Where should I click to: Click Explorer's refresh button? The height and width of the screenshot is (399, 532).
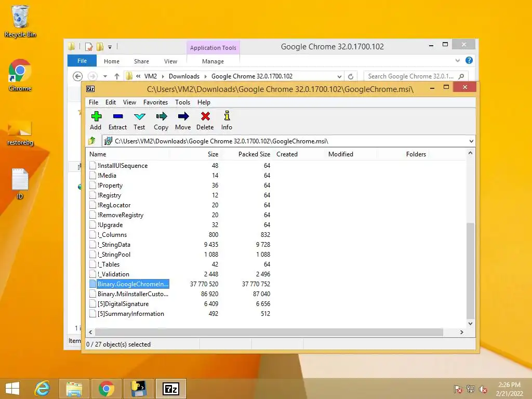(351, 76)
